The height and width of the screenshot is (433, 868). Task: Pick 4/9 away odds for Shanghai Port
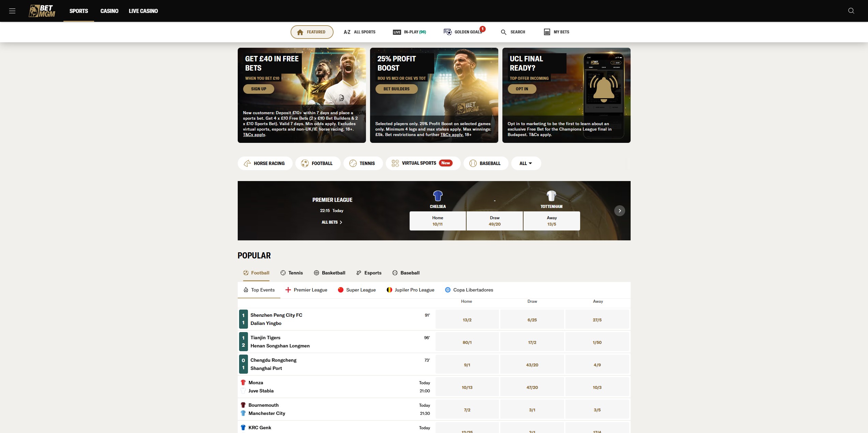597,365
